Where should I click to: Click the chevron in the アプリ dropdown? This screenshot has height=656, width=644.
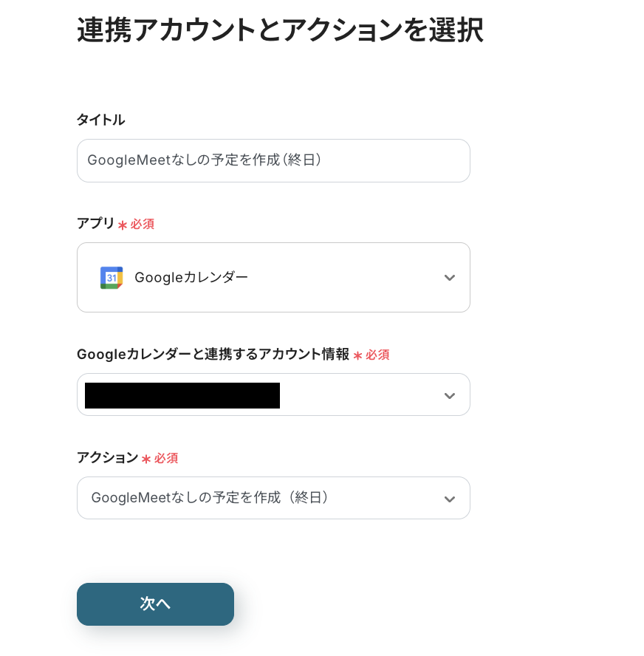tap(450, 278)
